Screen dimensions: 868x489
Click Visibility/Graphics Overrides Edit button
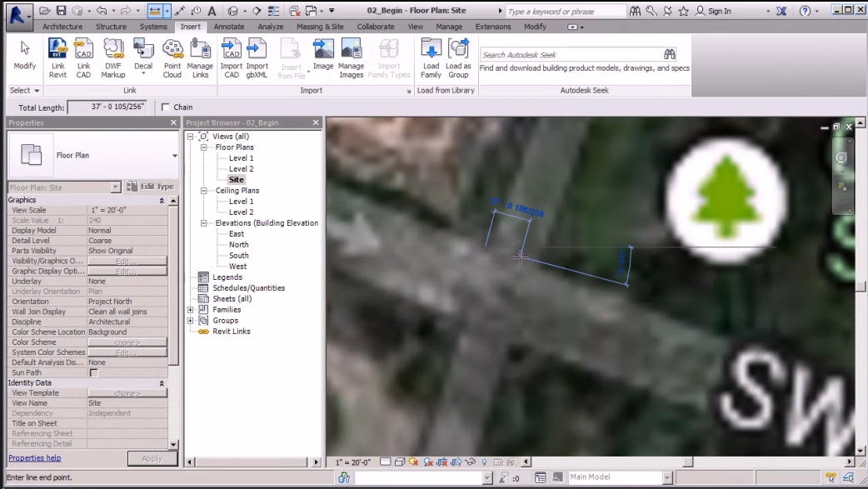(x=127, y=261)
